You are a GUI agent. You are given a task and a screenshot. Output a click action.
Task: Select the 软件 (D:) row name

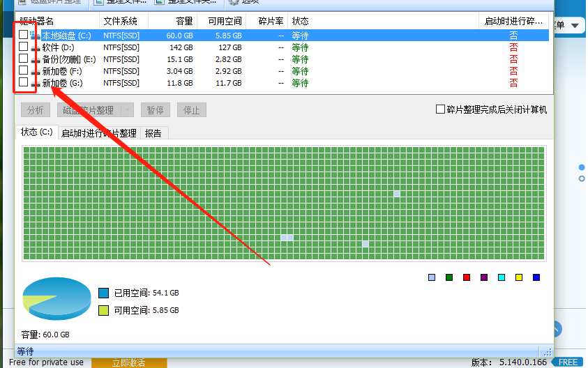58,47
